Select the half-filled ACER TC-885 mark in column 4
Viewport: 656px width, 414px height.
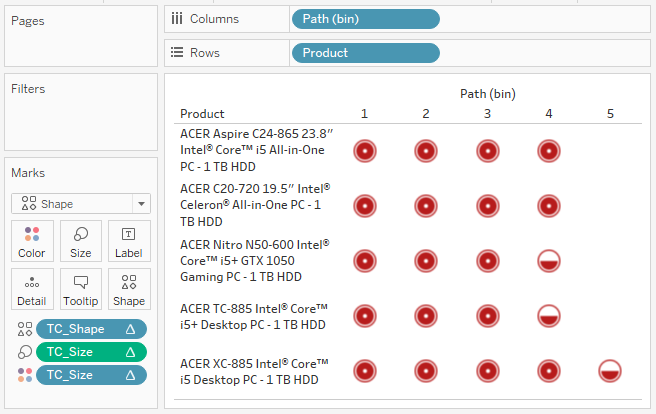click(549, 316)
